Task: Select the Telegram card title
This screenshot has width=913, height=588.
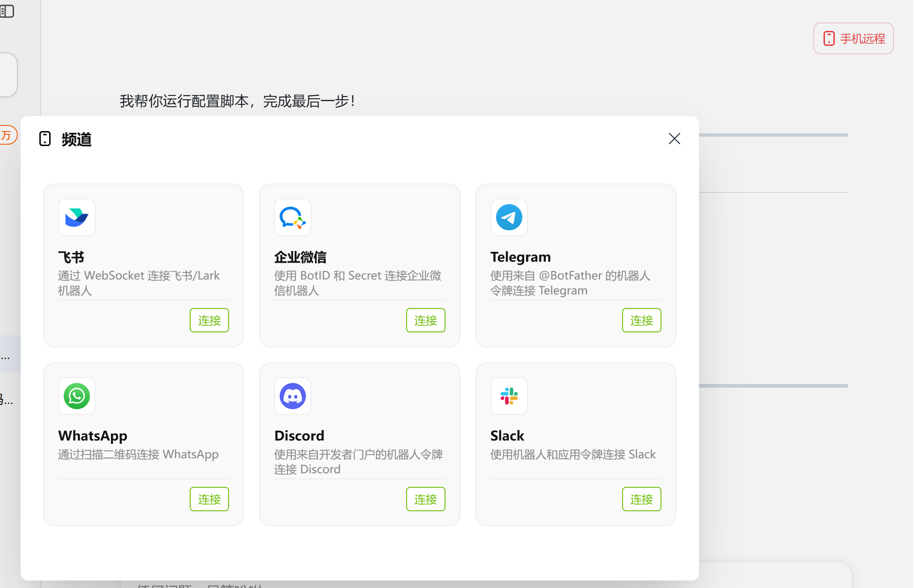Action: click(x=520, y=257)
